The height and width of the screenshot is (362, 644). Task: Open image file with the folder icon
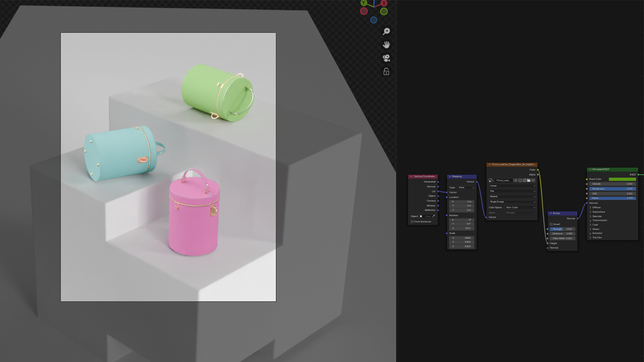pos(529,180)
